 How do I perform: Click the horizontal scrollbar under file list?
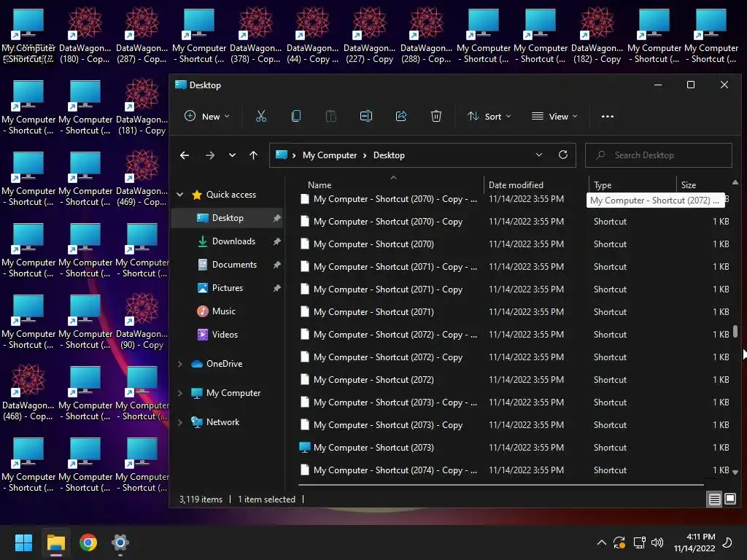coord(500,485)
